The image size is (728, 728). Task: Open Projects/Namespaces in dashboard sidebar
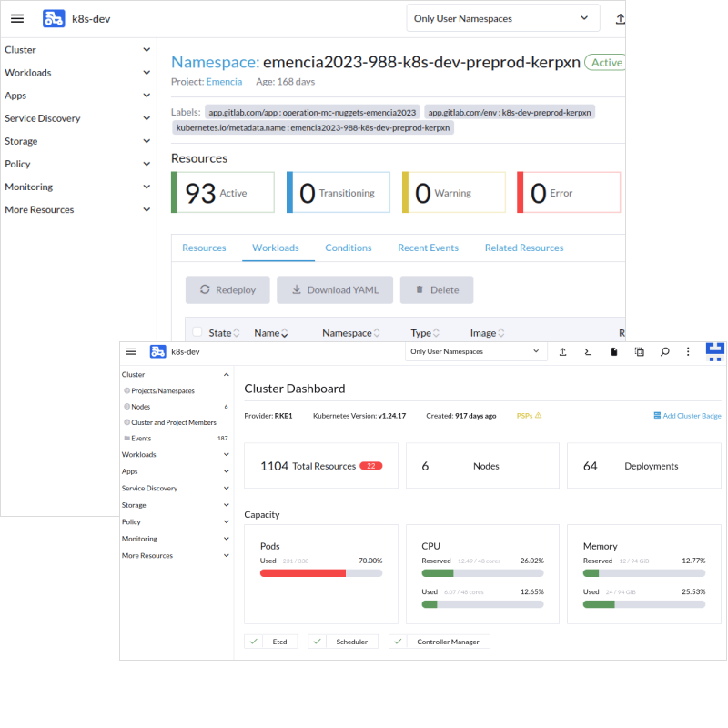coord(163,390)
